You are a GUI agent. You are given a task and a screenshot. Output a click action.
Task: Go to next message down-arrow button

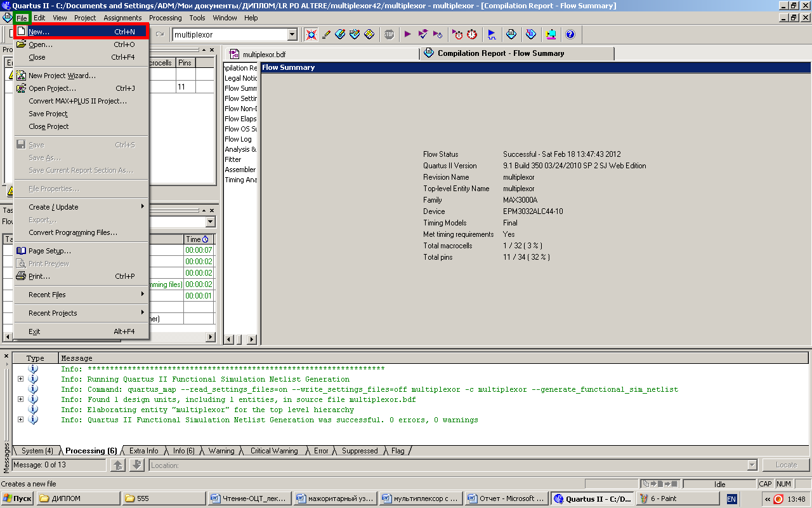point(137,465)
